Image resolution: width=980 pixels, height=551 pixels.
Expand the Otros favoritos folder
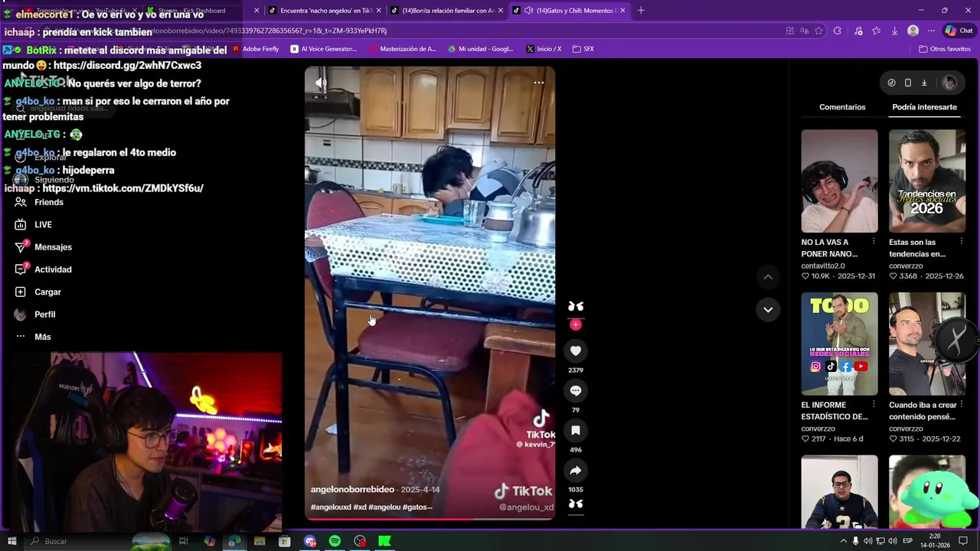[x=945, y=49]
